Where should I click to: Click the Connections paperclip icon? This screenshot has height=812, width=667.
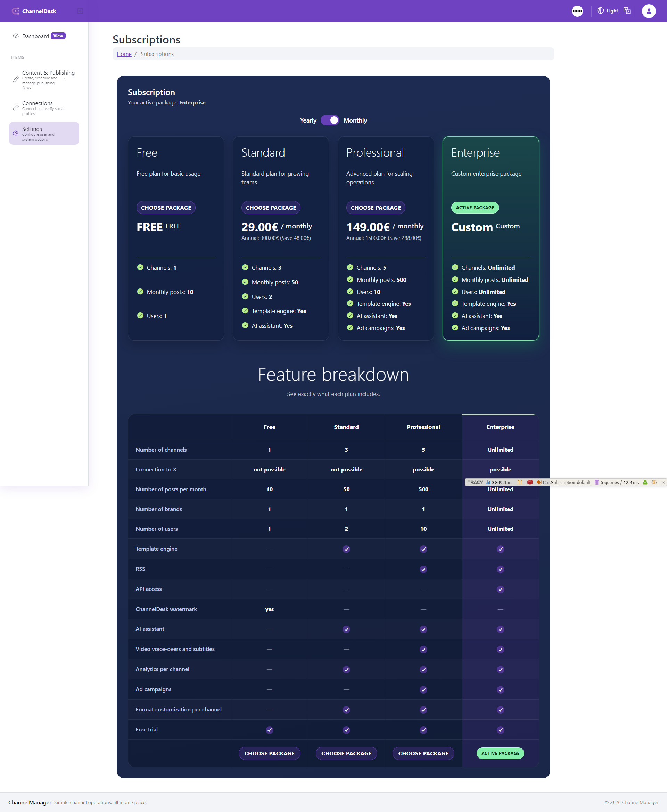point(16,108)
